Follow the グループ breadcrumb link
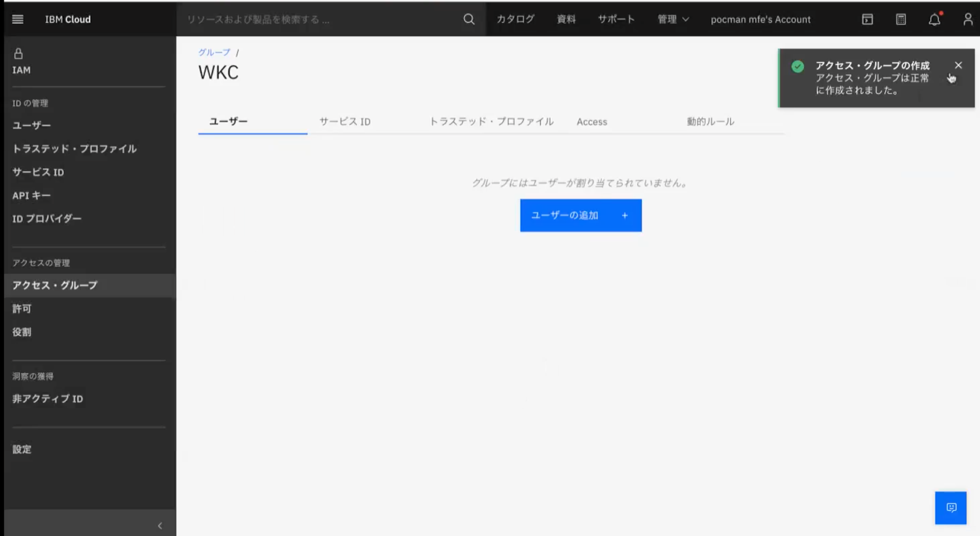Image resolution: width=980 pixels, height=536 pixels. [214, 52]
